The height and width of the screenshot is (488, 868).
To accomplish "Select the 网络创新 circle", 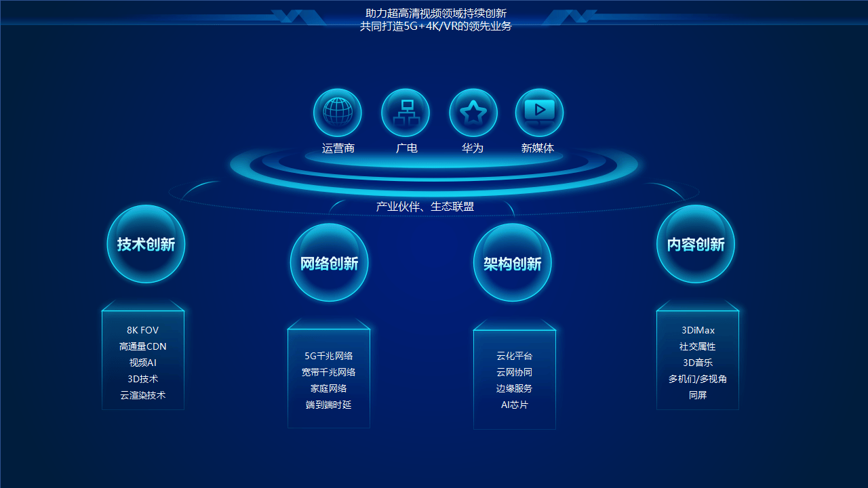I will [329, 262].
